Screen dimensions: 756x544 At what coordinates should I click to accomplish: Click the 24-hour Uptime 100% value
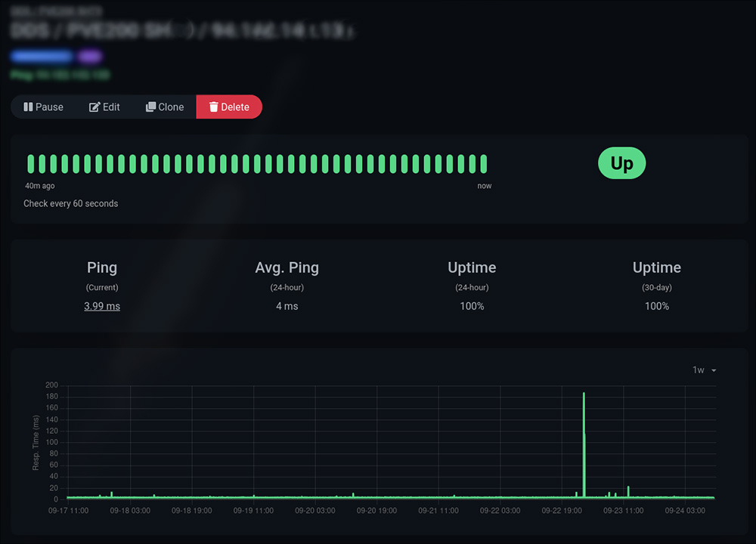tap(472, 306)
